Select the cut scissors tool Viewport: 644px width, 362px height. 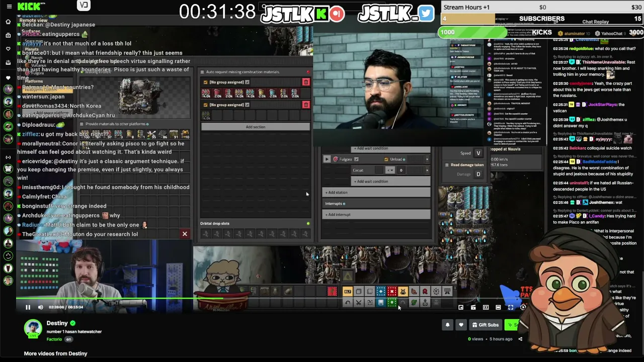point(359,303)
